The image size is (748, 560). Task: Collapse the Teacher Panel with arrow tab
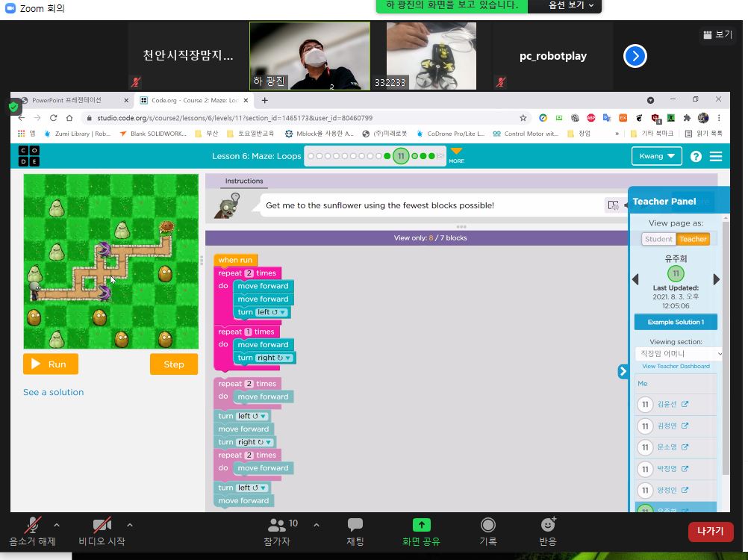(623, 371)
